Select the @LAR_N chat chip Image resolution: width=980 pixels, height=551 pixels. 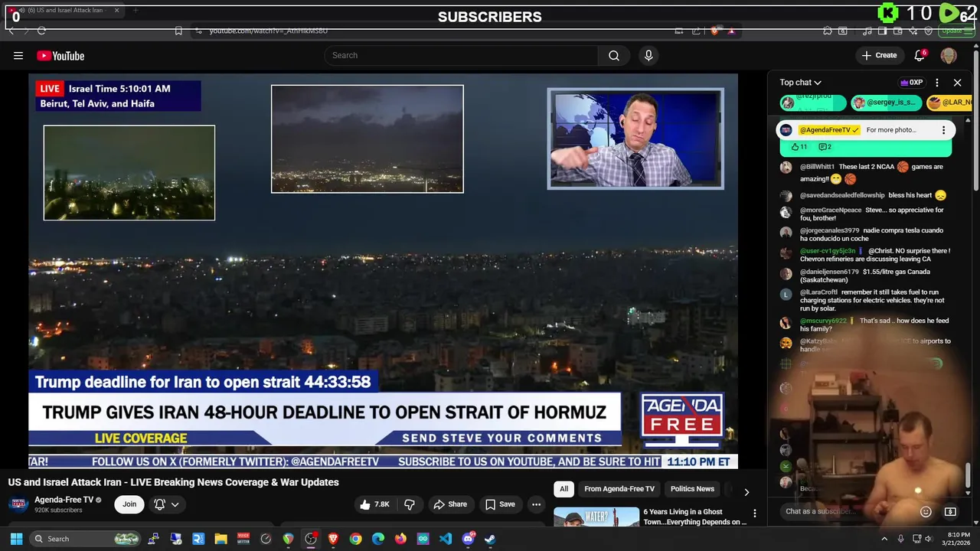[949, 103]
